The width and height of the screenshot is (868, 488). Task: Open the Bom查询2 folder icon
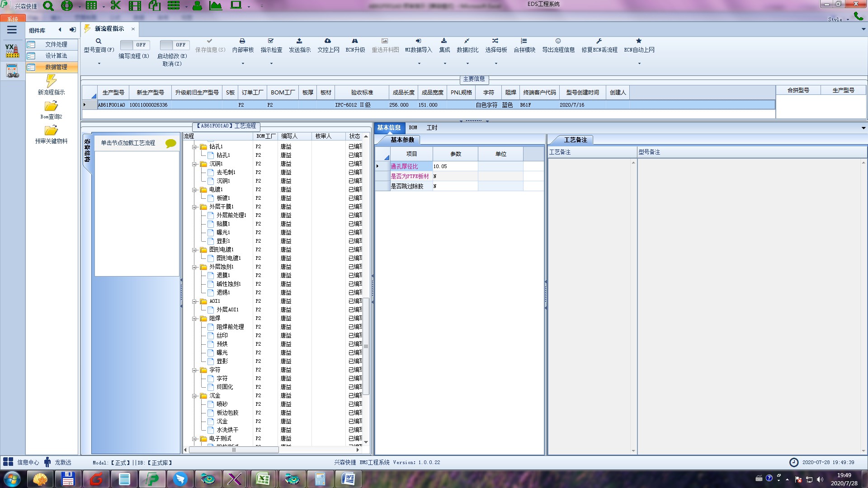pyautogui.click(x=51, y=106)
